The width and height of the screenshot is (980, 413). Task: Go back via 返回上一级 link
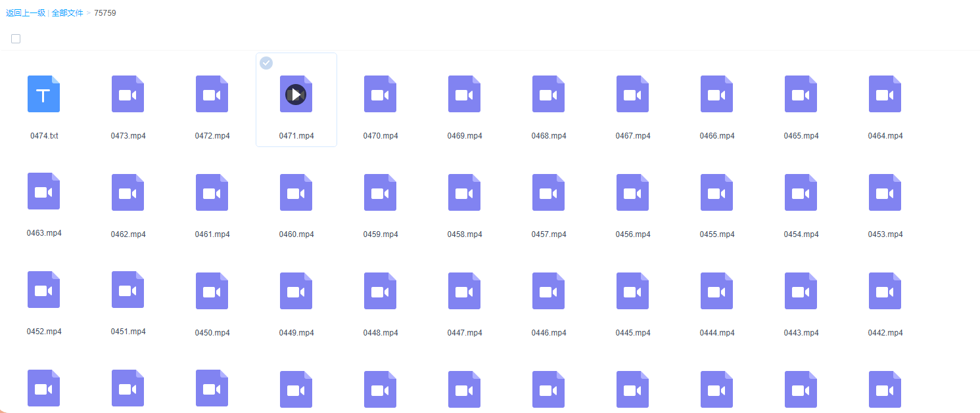pyautogui.click(x=26, y=13)
